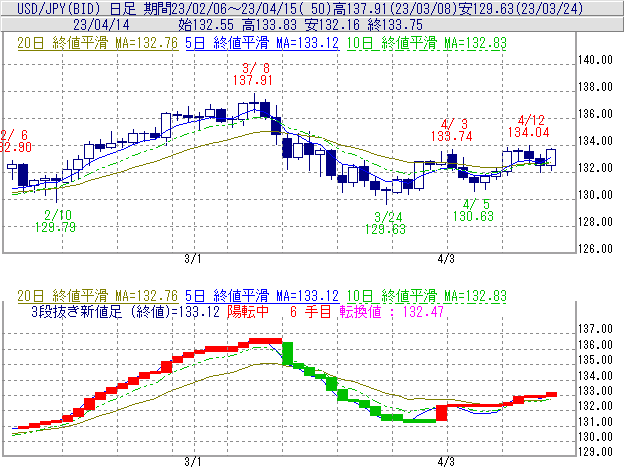624x475 pixels.
Task: Click the period high 高137.91(23/03/08) in header
Action: coord(395,8)
